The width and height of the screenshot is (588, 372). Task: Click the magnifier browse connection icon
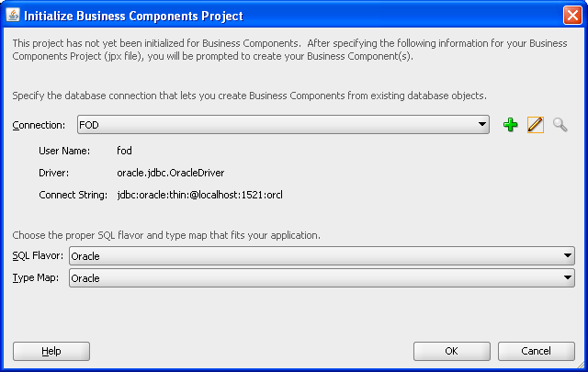coord(560,125)
